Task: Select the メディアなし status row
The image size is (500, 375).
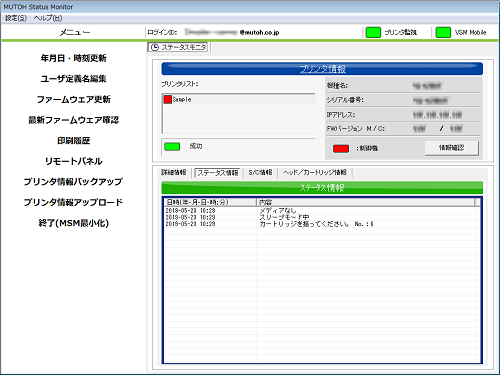Action: coord(322,211)
